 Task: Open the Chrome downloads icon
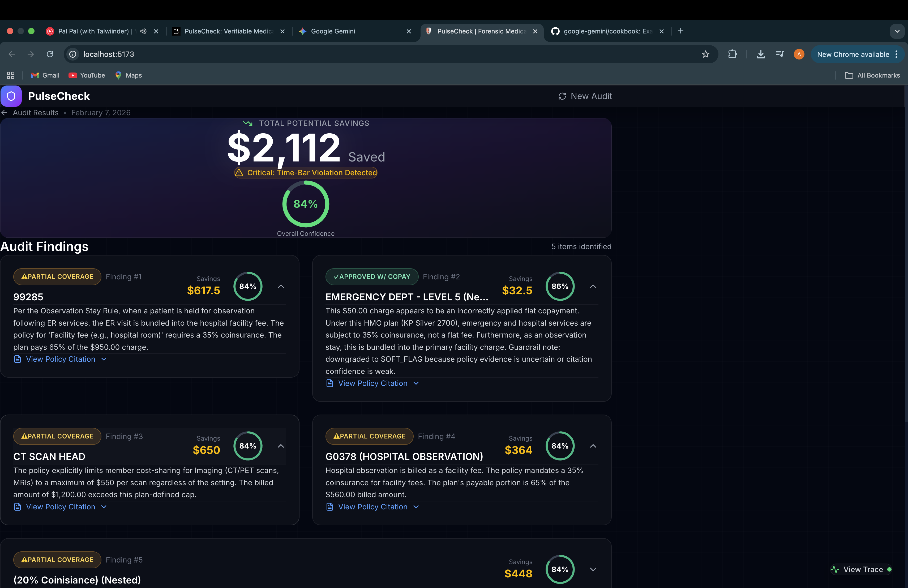click(760, 54)
